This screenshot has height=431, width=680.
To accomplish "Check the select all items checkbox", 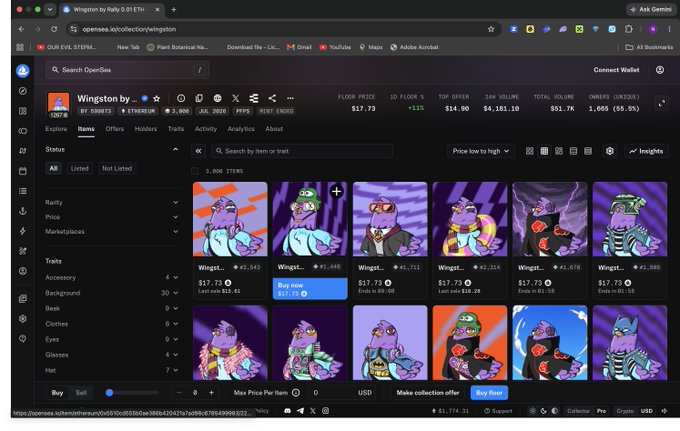I will 195,171.
